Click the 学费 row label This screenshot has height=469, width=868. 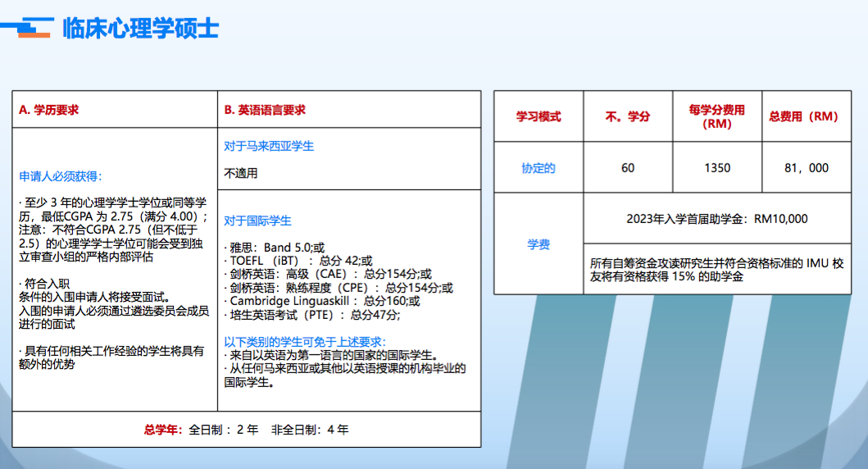539,244
